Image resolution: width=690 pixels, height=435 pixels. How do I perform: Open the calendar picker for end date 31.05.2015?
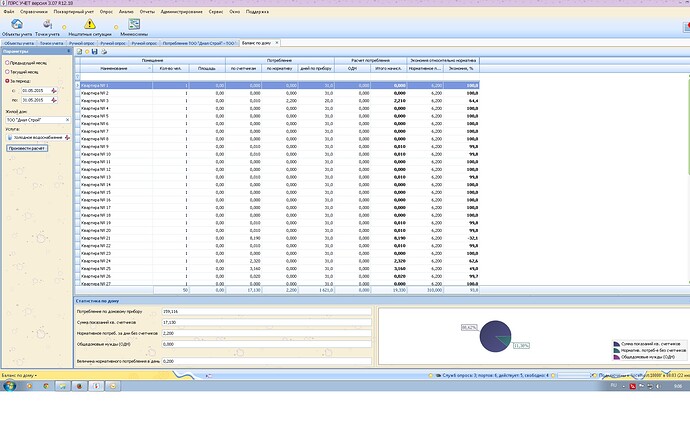pos(54,100)
